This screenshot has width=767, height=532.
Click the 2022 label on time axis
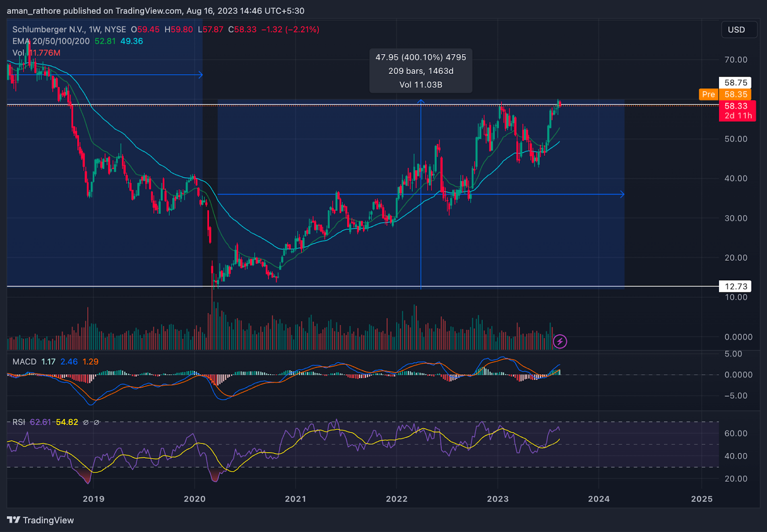point(397,499)
